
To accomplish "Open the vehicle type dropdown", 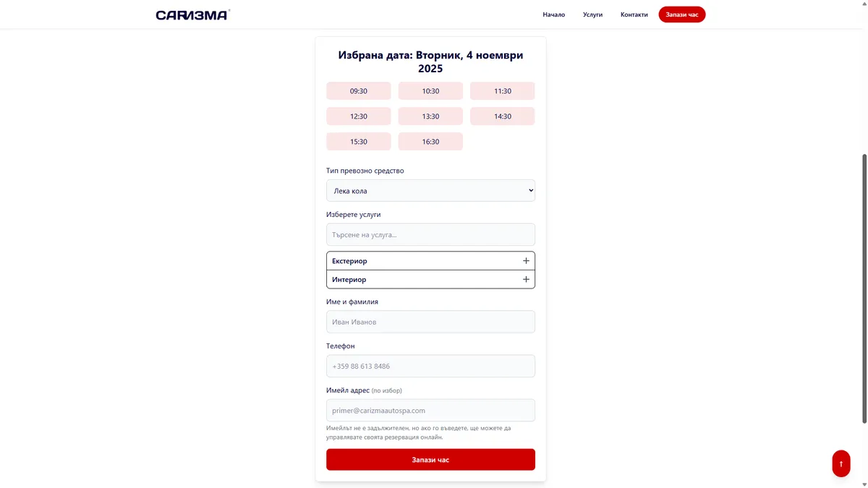I will 430,191.
